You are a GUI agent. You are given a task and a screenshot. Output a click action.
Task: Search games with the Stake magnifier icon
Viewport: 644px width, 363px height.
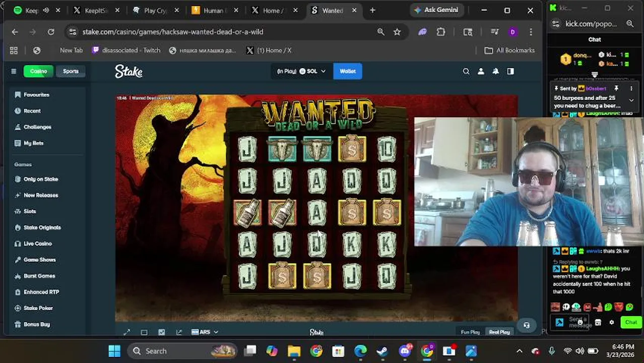(x=466, y=71)
